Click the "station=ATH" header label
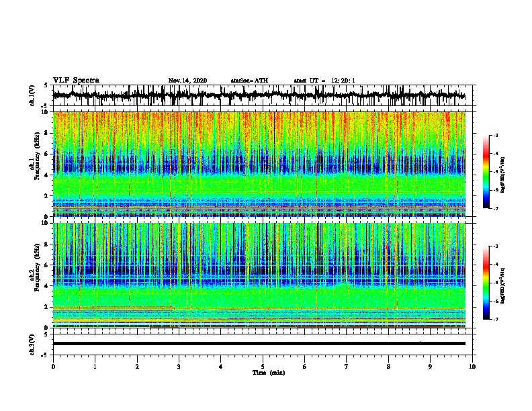The width and height of the screenshot is (532, 411). tap(249, 81)
